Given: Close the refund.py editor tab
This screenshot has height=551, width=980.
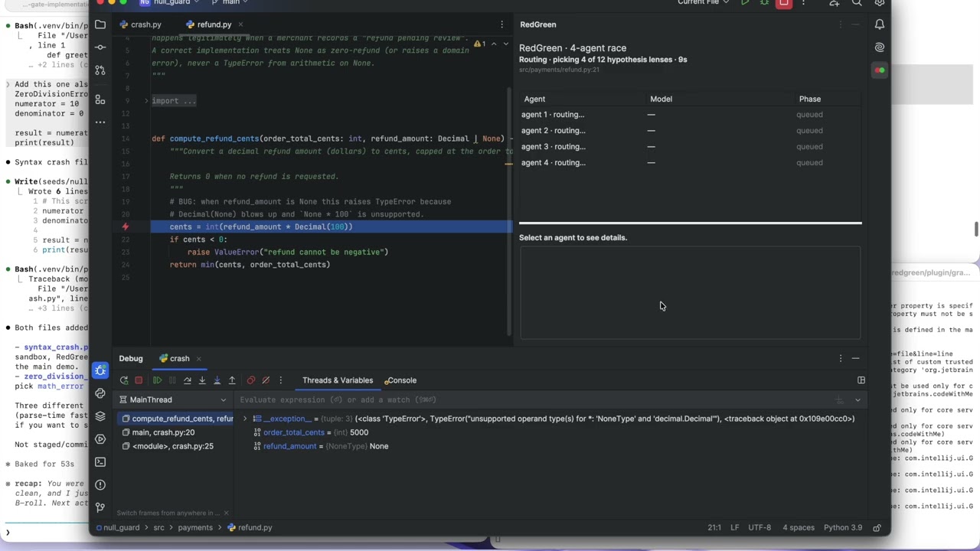Looking at the screenshot, I should [240, 24].
